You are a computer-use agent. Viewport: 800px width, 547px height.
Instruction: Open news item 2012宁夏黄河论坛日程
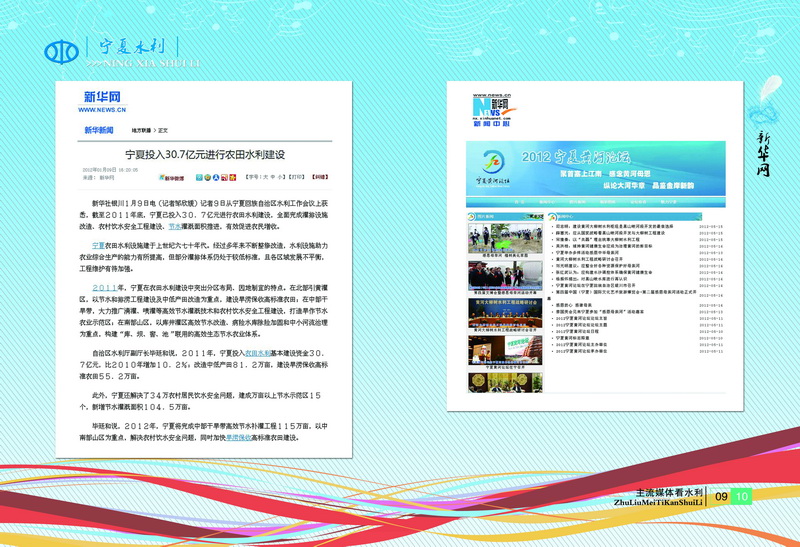[x=577, y=332]
